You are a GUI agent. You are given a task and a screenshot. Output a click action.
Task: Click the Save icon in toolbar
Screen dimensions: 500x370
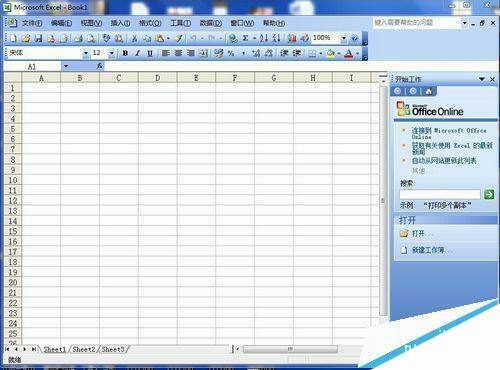tap(39, 38)
